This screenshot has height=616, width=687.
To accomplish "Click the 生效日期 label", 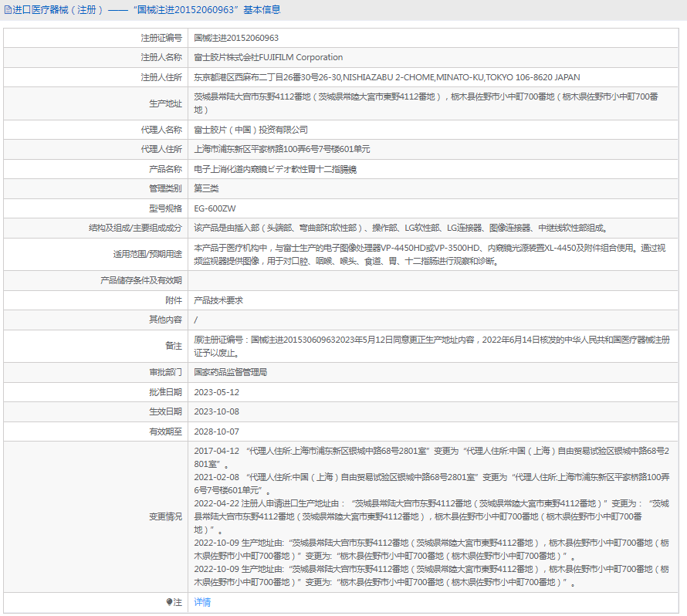I will coord(165,411).
